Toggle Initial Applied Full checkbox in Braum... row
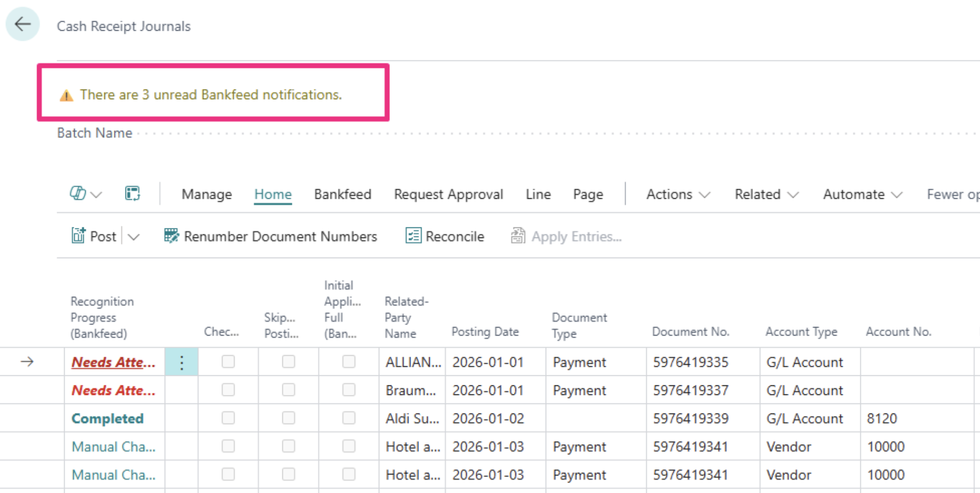Viewport: 980px width, 493px height. pyautogui.click(x=349, y=390)
